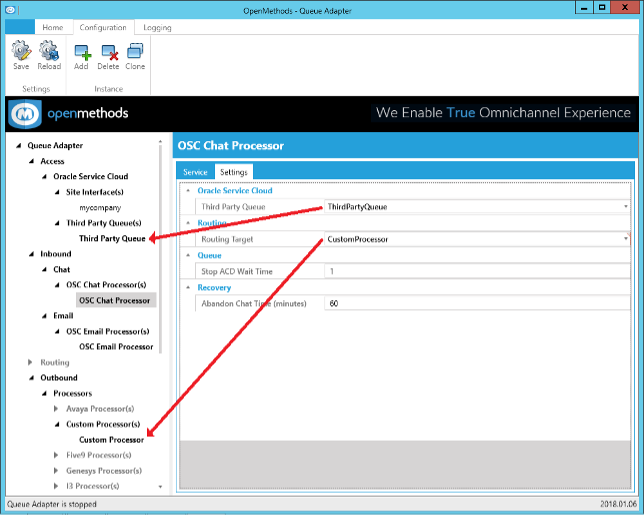Expand the Routing tree node
The height and width of the screenshot is (516, 644).
(30, 362)
